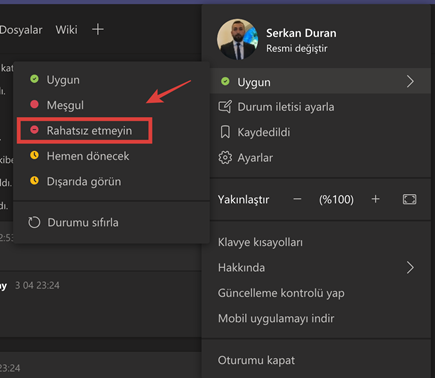435x378 pixels.
Task: Click Oturumu kapat to sign out
Action: click(256, 360)
